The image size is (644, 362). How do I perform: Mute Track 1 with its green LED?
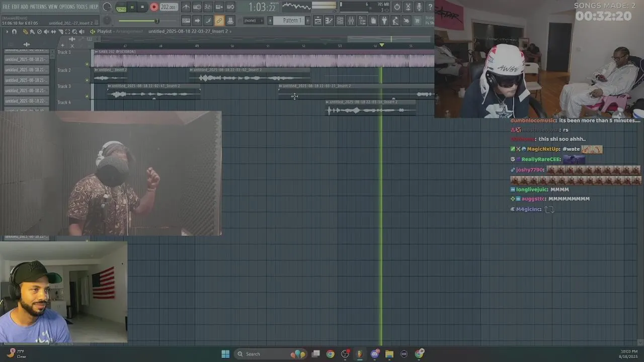[x=87, y=64]
